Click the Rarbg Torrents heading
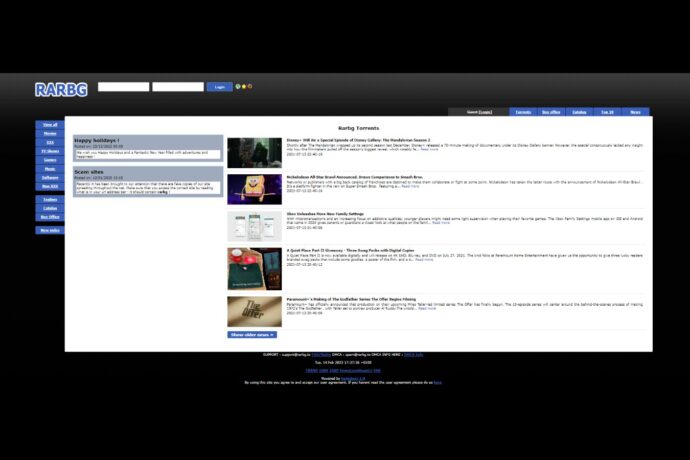Image resolution: width=690 pixels, height=460 pixels. pos(358,128)
